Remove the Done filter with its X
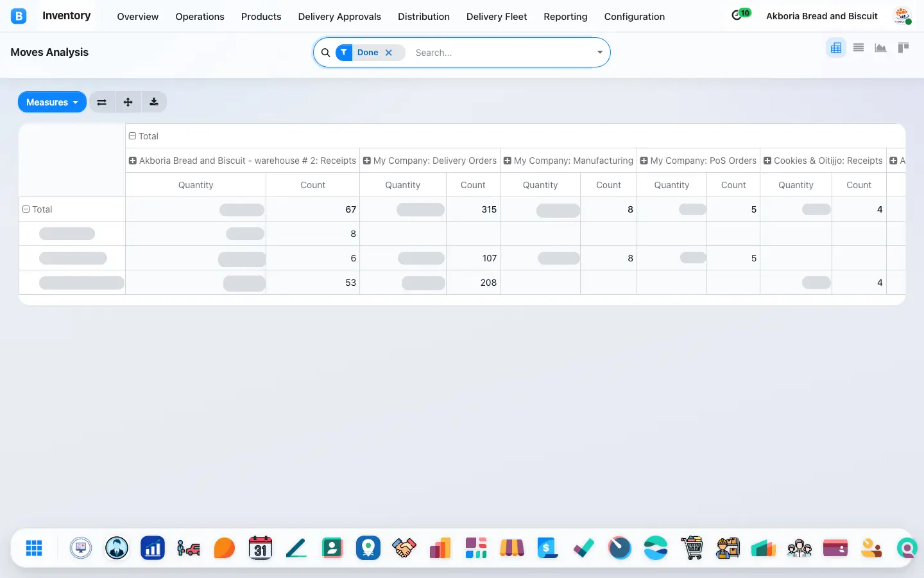This screenshot has width=924, height=578. coord(389,53)
